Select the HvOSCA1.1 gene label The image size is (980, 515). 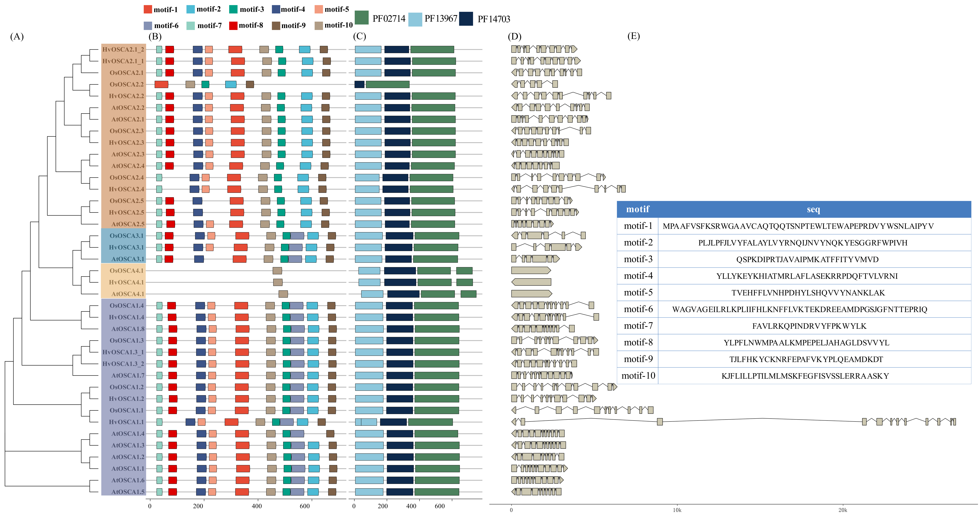click(126, 422)
